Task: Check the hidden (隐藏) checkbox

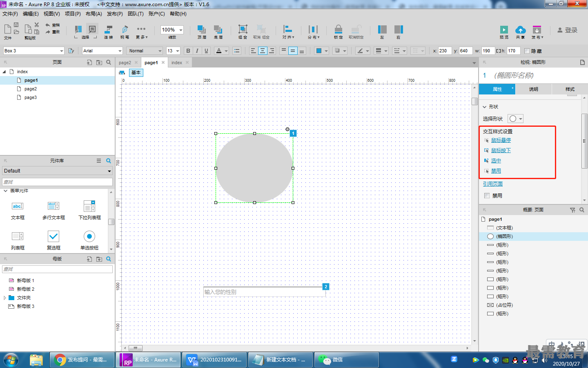Action: click(x=527, y=51)
